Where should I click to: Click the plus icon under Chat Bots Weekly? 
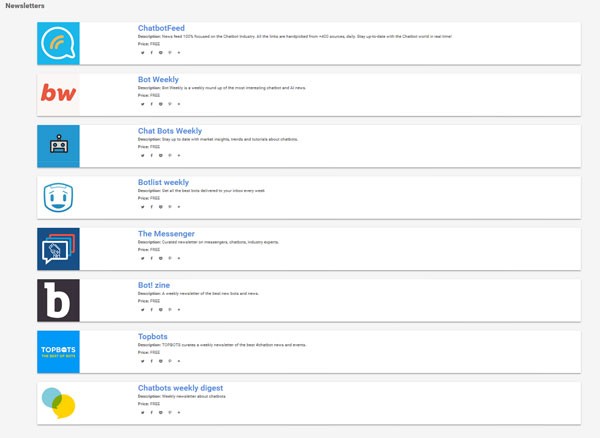tap(179, 155)
